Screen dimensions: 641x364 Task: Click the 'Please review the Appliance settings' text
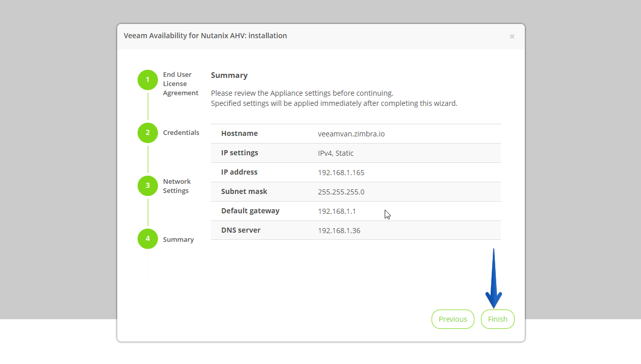302,93
